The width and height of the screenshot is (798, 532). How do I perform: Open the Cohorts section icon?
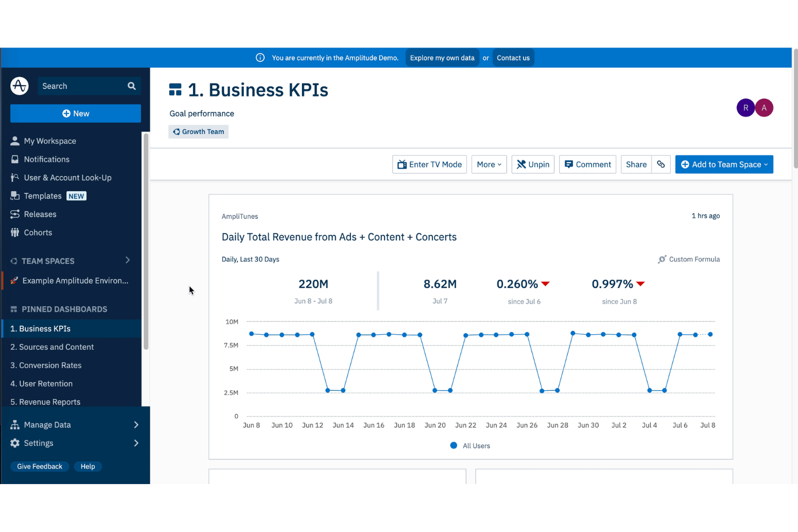click(x=15, y=233)
